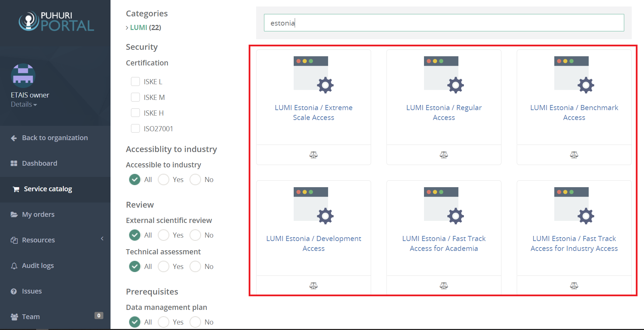
Task: Select Yes for Technical assessment
Action: pos(163,266)
